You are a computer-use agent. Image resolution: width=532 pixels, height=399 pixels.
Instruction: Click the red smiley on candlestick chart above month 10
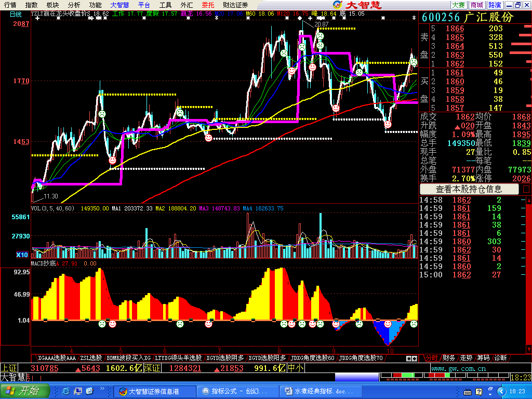(388, 124)
